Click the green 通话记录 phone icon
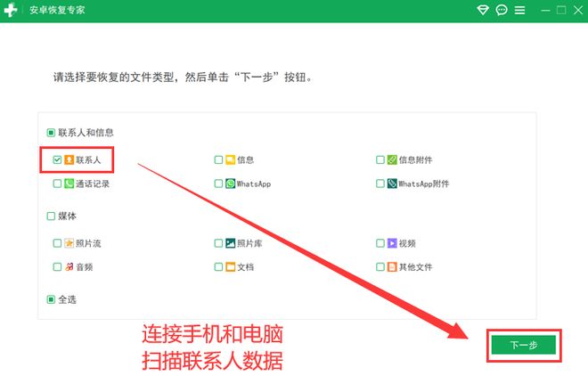 [x=69, y=184]
